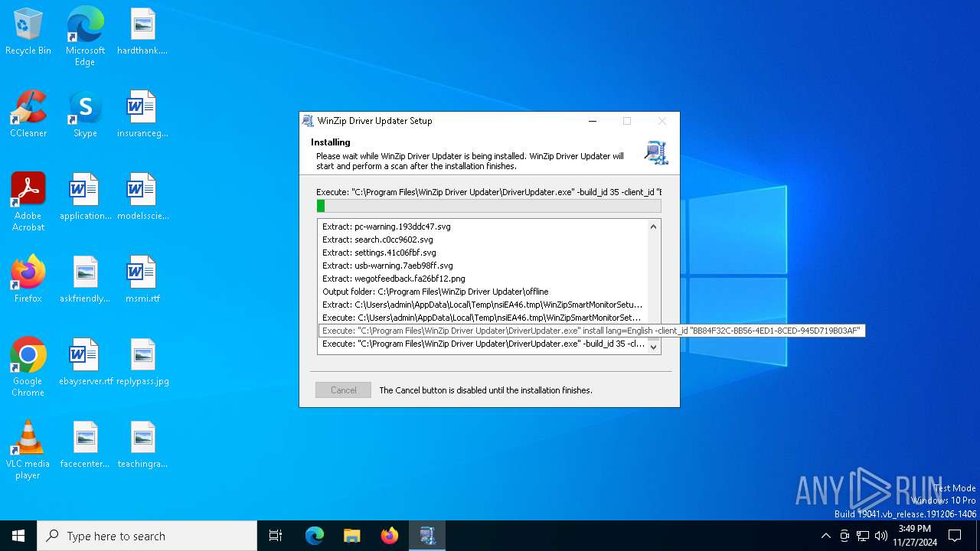
Task: Launch Google Chrome from desktop shortcut
Action: point(28,367)
